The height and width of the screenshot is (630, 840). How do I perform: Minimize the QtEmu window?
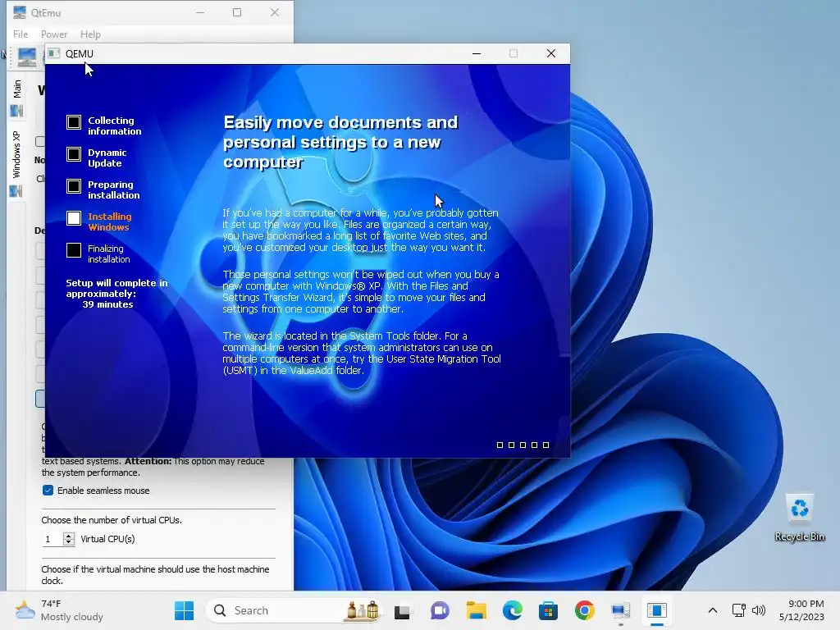coord(200,12)
